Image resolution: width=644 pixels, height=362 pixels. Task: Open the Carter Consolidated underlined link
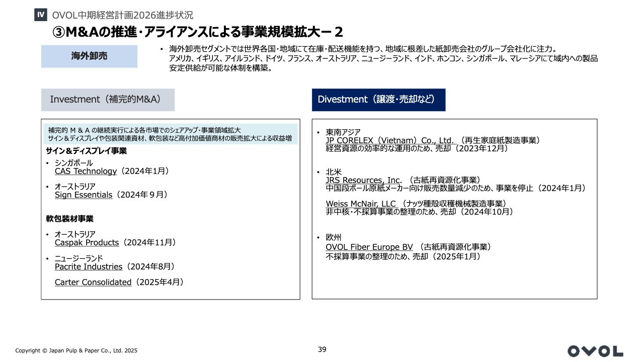tap(93, 283)
